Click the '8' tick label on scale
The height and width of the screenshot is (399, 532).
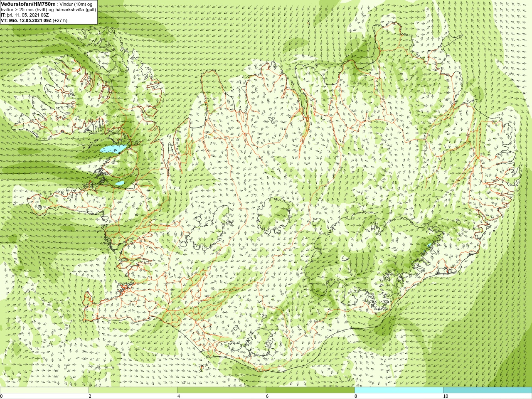point(355,396)
